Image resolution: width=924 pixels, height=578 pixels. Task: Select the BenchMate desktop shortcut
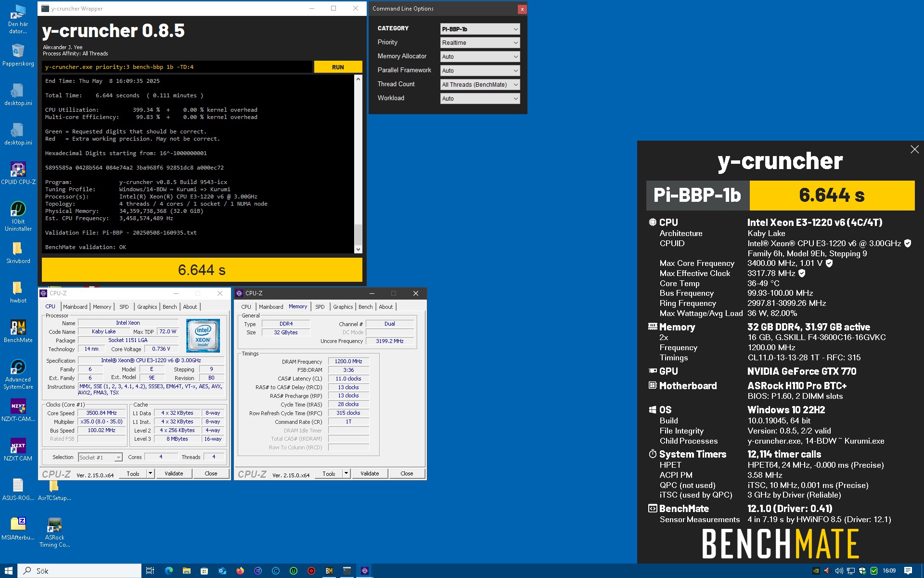click(18, 331)
